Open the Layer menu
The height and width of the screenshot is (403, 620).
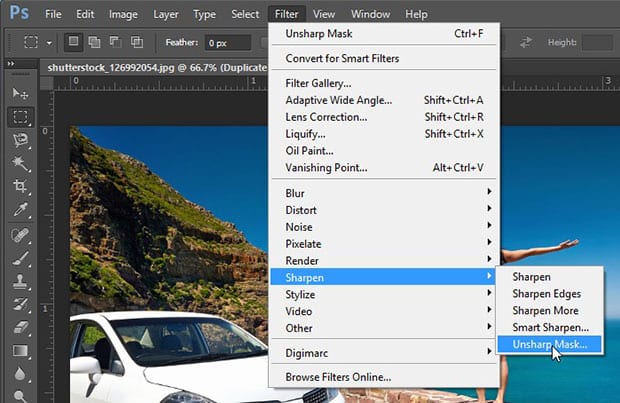[166, 14]
